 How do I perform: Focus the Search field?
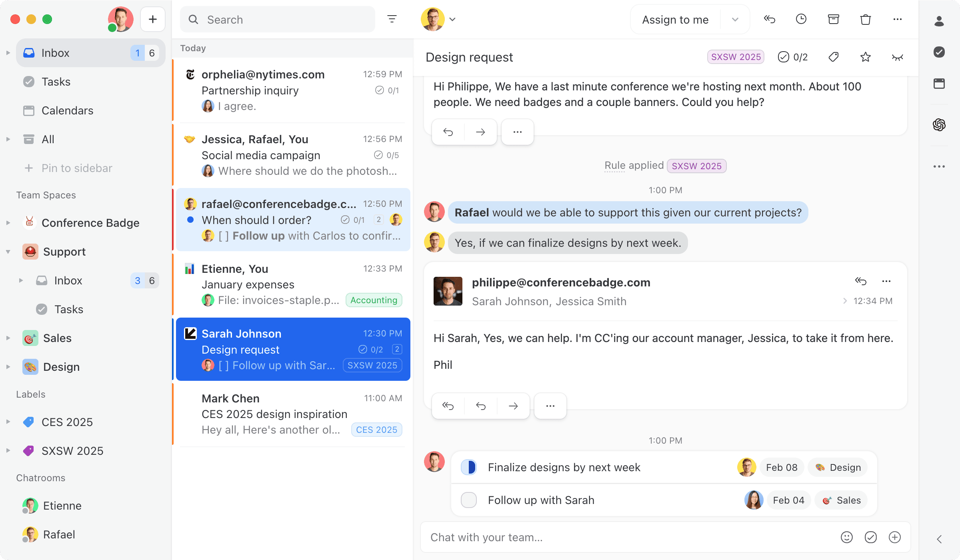278,19
